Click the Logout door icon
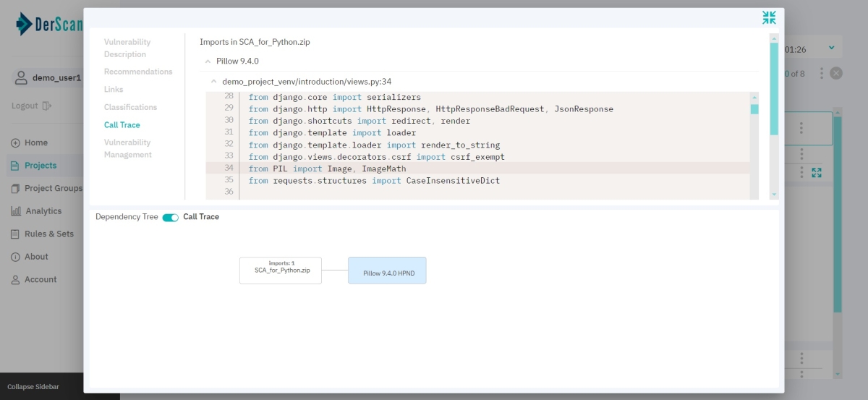Image resolution: width=868 pixels, height=400 pixels. point(47,106)
